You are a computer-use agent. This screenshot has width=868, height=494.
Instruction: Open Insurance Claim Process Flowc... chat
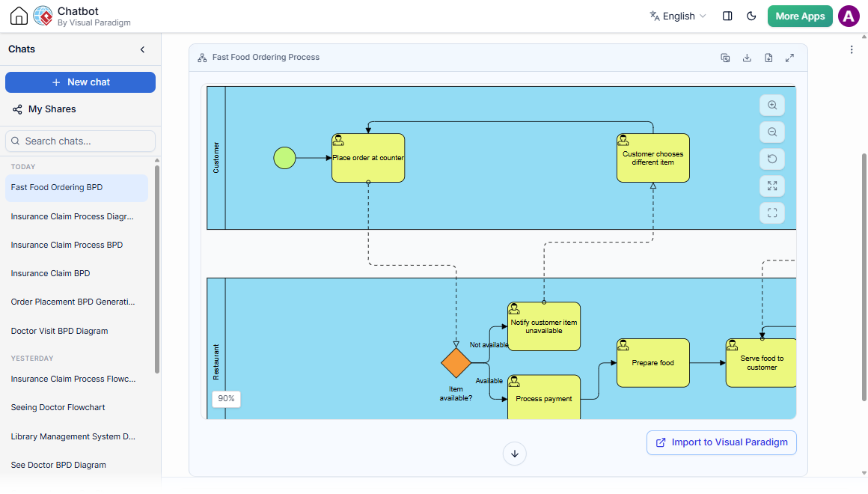76,379
